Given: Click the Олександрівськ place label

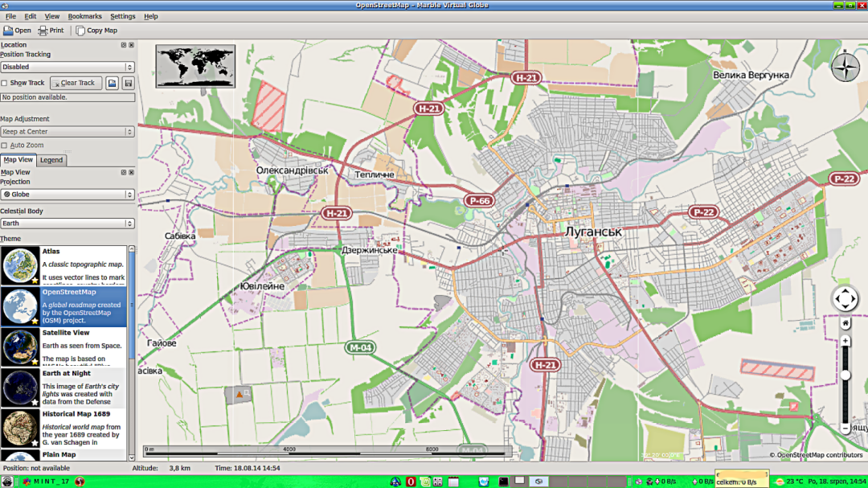Looking at the screenshot, I should tap(292, 170).
